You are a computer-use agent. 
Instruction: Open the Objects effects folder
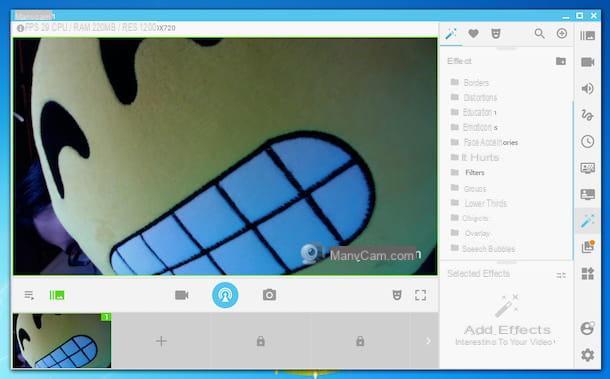pos(469,218)
